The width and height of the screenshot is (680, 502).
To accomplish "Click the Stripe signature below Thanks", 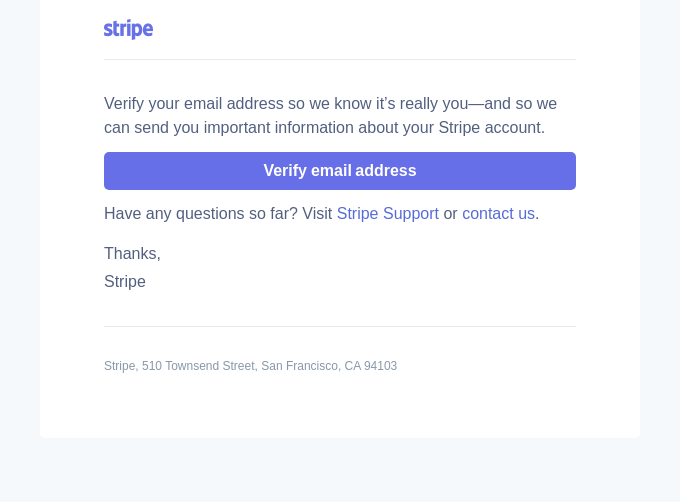I will [x=125, y=282].
